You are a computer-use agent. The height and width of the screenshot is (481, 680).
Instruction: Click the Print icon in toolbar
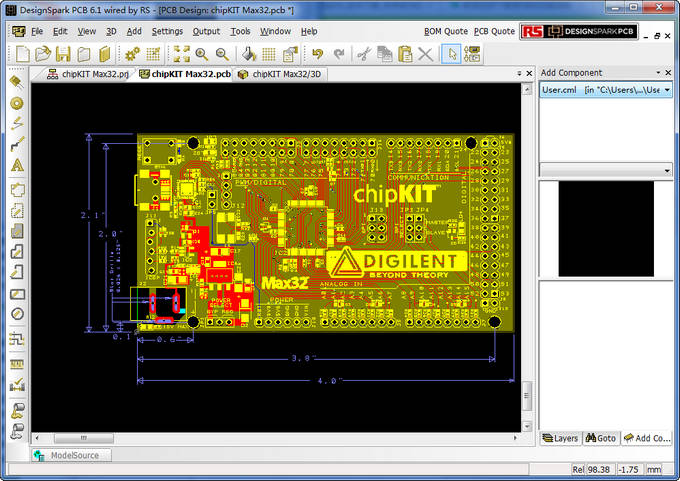pos(84,53)
